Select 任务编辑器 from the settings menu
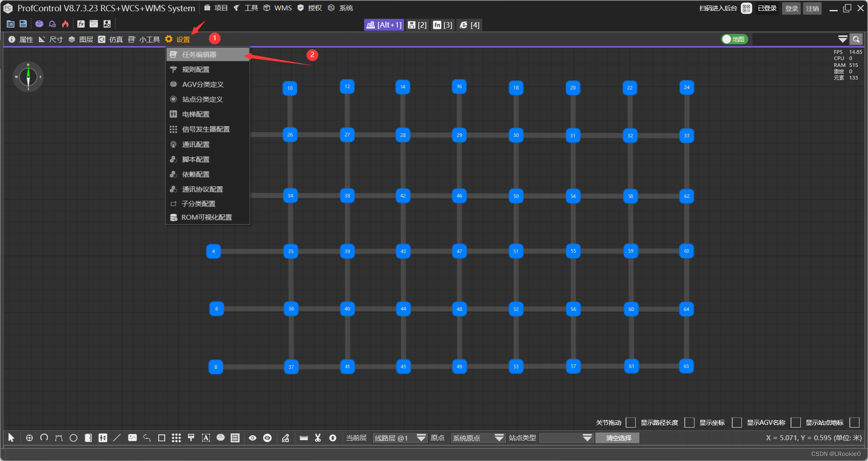Viewport: 868px width, 461px height. click(x=199, y=54)
